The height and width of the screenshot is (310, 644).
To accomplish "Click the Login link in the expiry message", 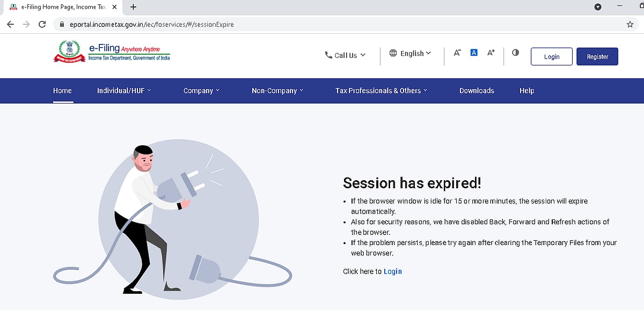I will click(393, 271).
